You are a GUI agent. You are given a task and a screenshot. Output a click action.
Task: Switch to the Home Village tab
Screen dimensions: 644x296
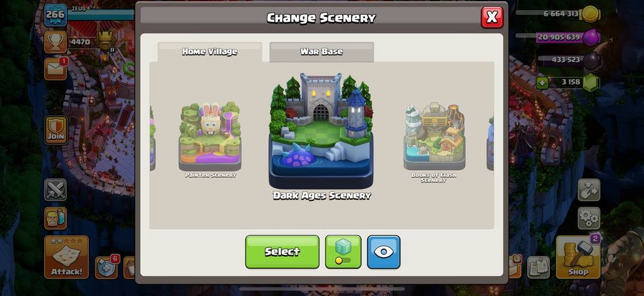pos(210,52)
